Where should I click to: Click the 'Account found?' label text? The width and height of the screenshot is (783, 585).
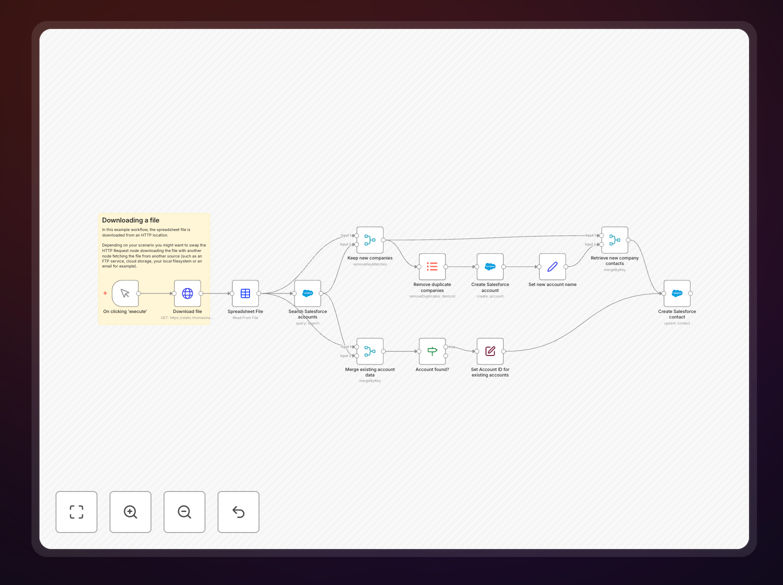[x=432, y=370]
